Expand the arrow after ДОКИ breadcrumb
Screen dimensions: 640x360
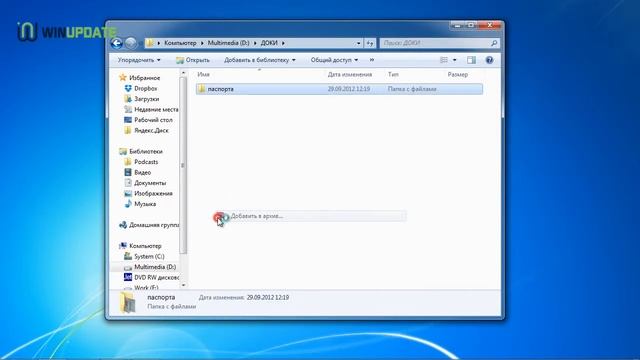pyautogui.click(x=283, y=43)
